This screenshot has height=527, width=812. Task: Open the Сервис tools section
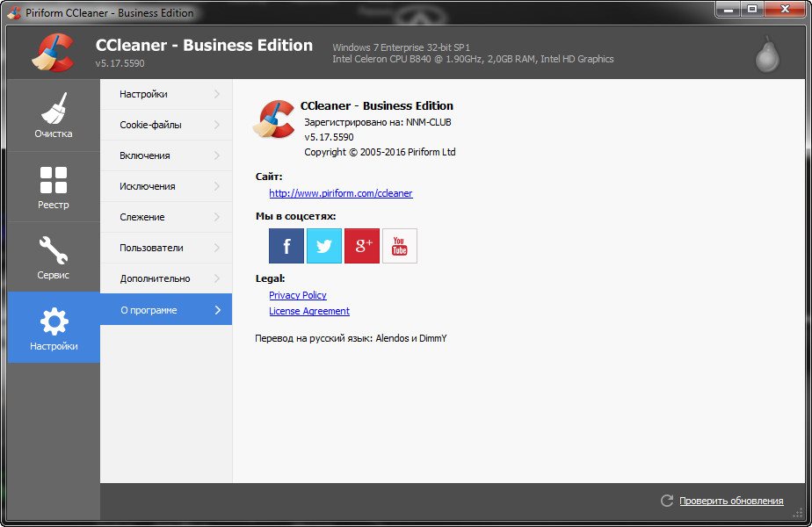pos(54,257)
